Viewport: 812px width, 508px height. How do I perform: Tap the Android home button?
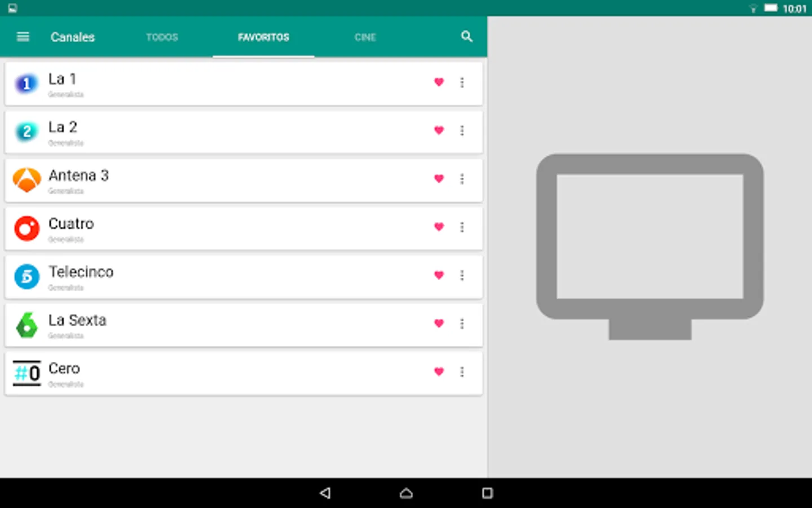(406, 493)
